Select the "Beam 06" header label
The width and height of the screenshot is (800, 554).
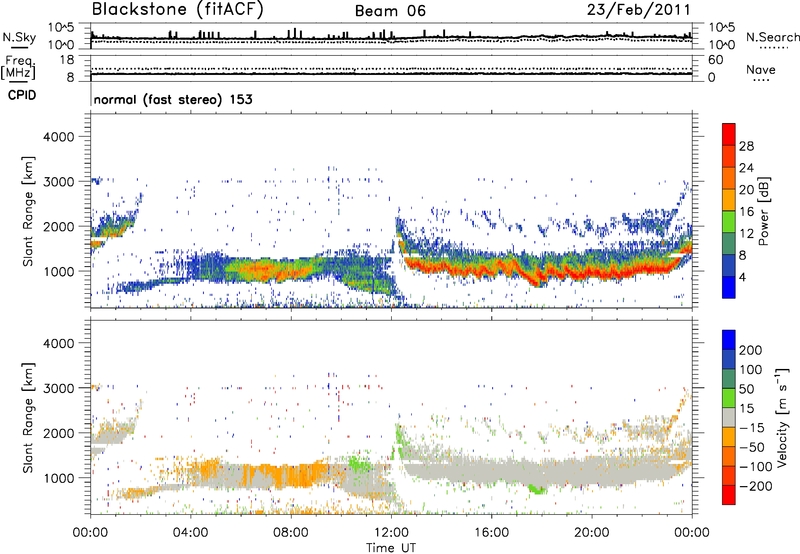click(390, 11)
